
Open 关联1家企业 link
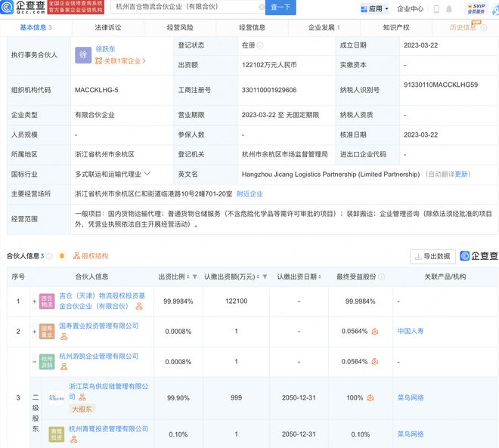click(120, 60)
